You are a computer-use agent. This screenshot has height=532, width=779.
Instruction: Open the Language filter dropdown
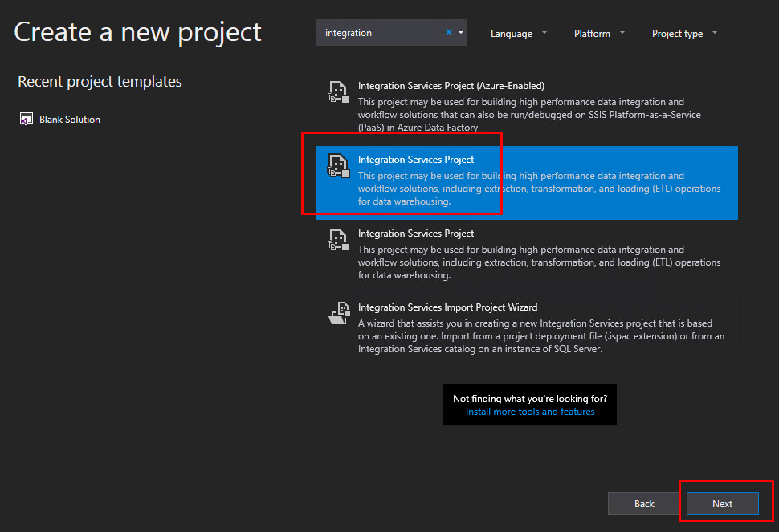518,34
